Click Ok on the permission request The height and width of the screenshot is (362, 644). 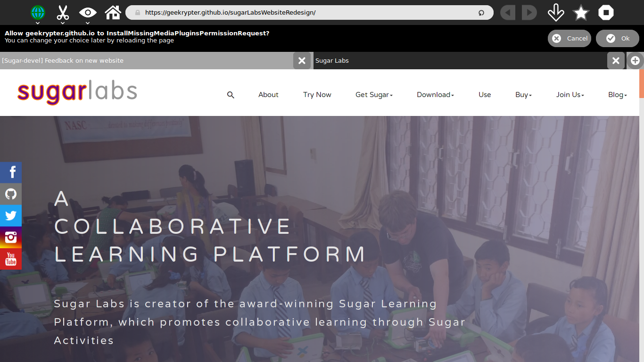617,39
